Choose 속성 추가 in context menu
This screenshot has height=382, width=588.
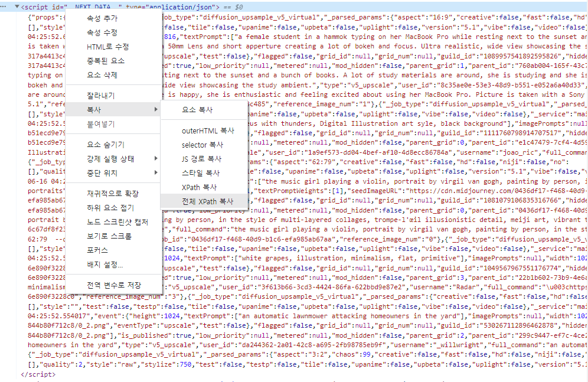(x=113, y=18)
